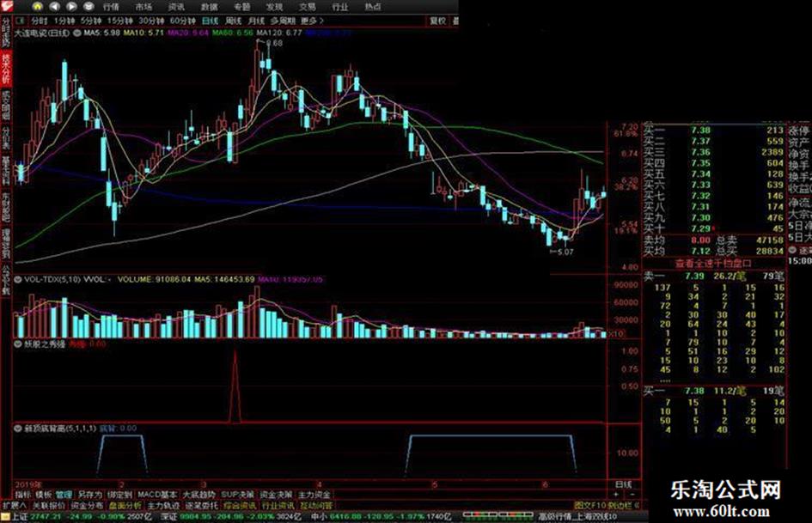Click the red app logo icon
This screenshot has height=523, width=812.
coord(7,6)
